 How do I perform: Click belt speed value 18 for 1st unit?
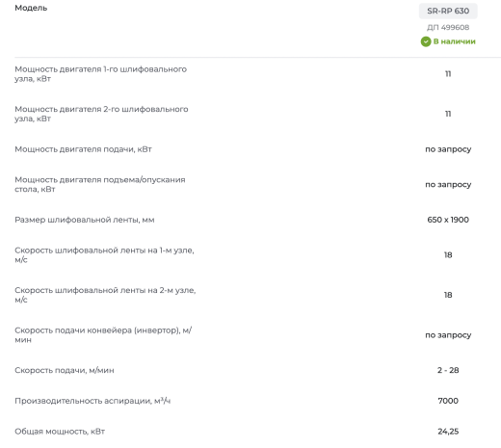(x=448, y=255)
